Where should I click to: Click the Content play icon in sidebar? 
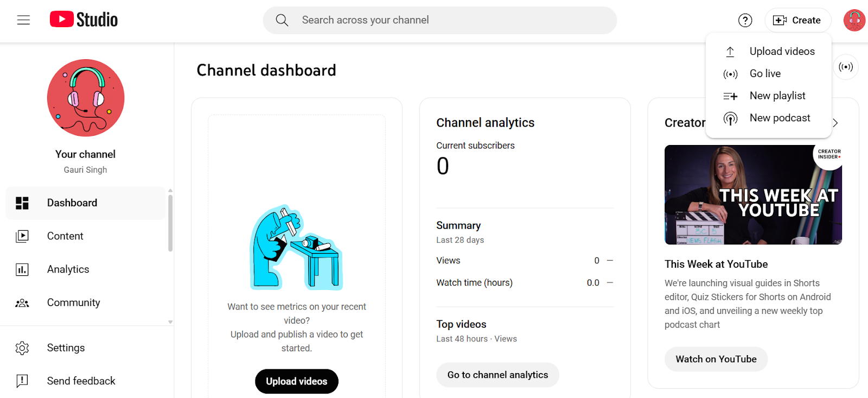22,236
